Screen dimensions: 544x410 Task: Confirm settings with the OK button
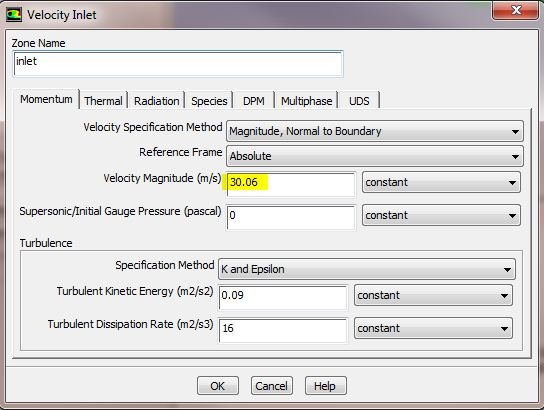tap(218, 386)
